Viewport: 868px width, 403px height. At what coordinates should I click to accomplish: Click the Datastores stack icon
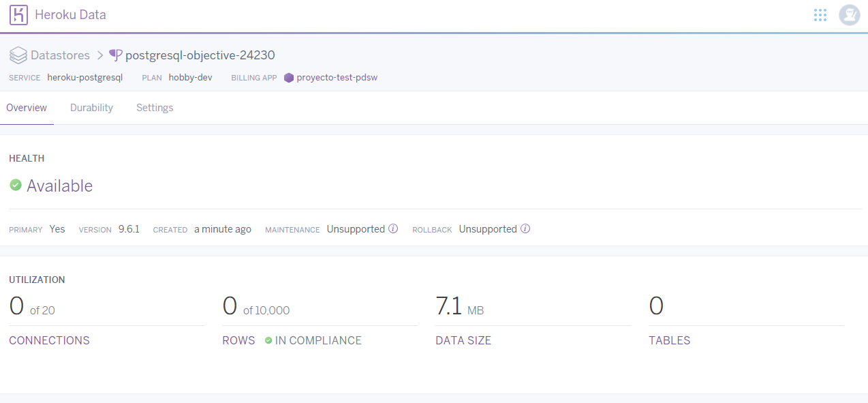point(18,55)
